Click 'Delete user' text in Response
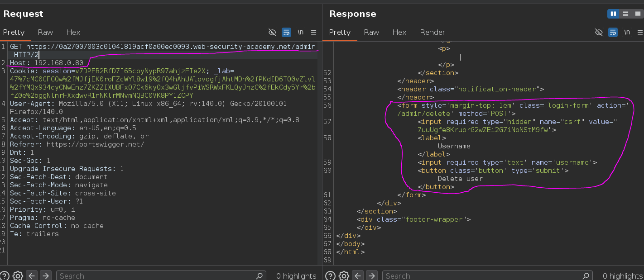The height and width of the screenshot is (280, 644). point(460,179)
